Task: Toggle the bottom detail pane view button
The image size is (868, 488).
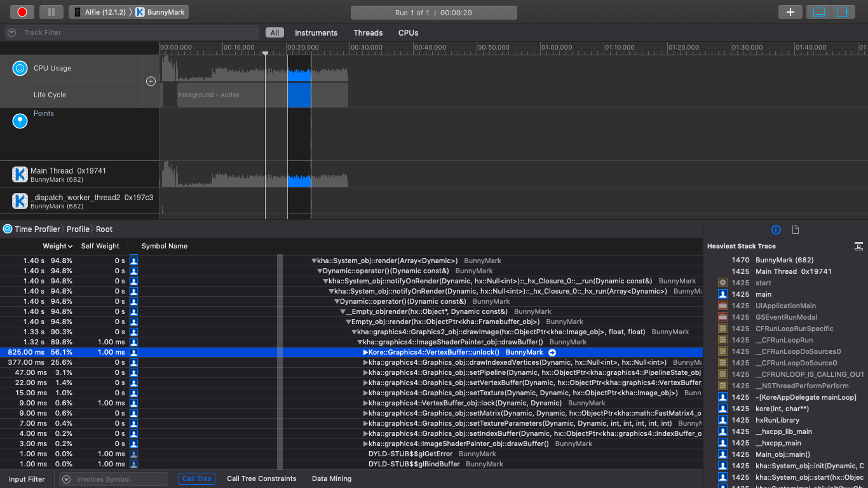Action: [x=819, y=12]
